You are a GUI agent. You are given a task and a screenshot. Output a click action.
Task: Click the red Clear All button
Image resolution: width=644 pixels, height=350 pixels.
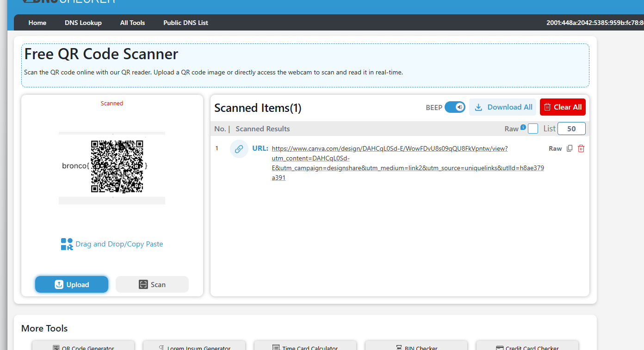tap(563, 107)
